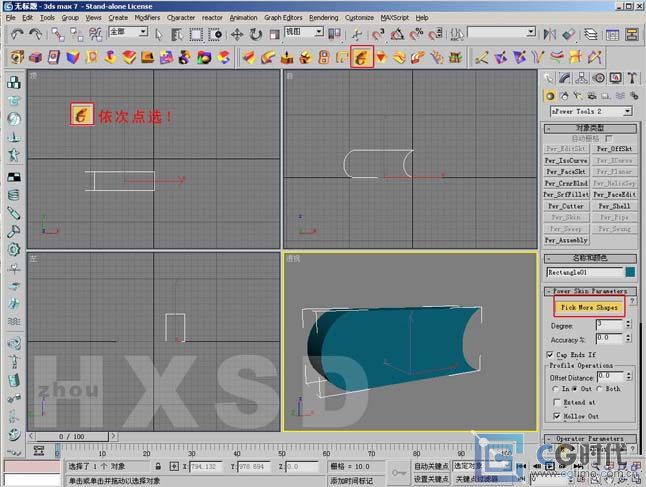
Task: Open the Modifiers menu
Action: click(x=147, y=18)
